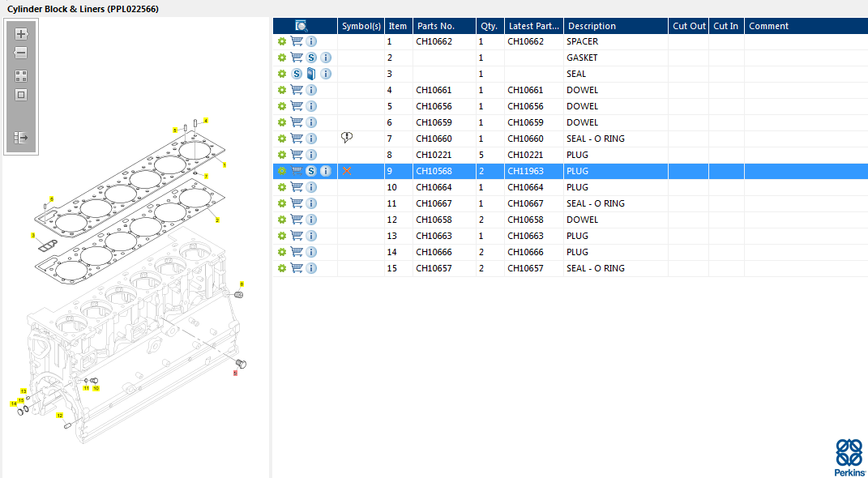The height and width of the screenshot is (478, 868).
Task: Zoom in on the parts diagram
Action: pyautogui.click(x=21, y=34)
